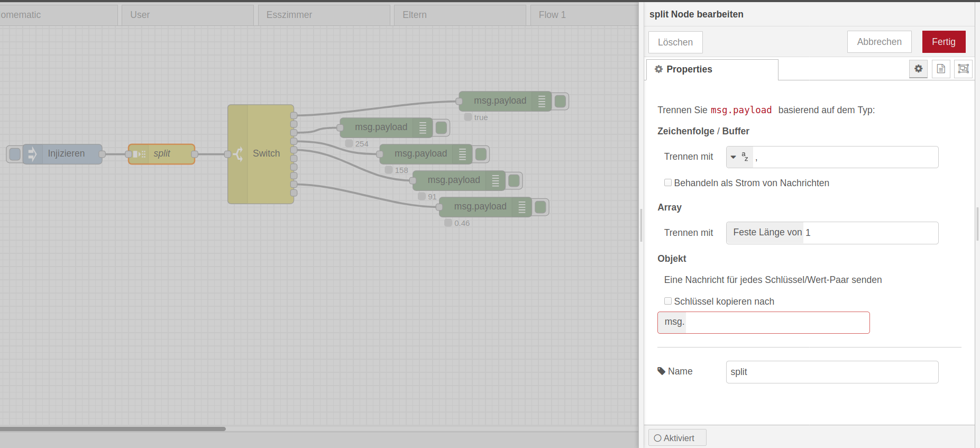Select the Injizieren node
Screen dimensions: 980x448
point(62,154)
